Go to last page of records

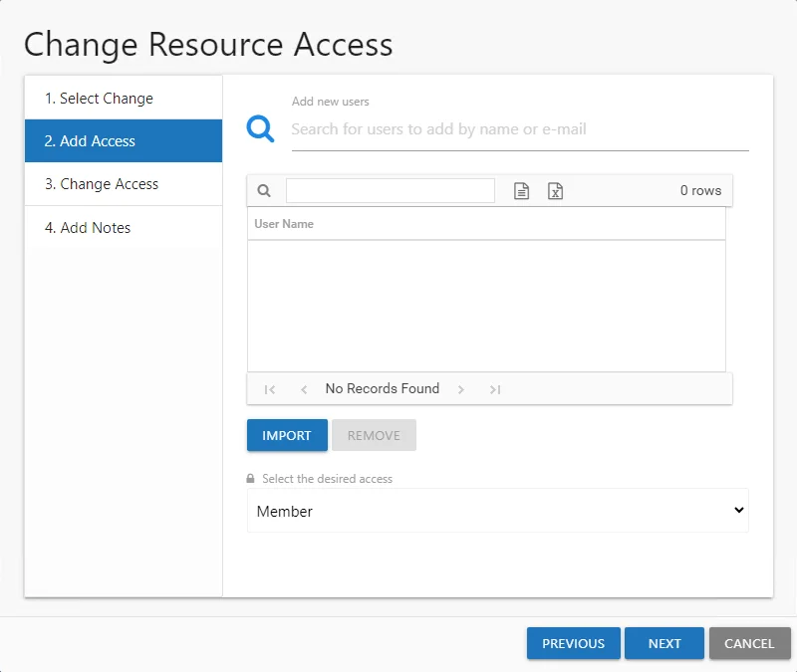[495, 389]
